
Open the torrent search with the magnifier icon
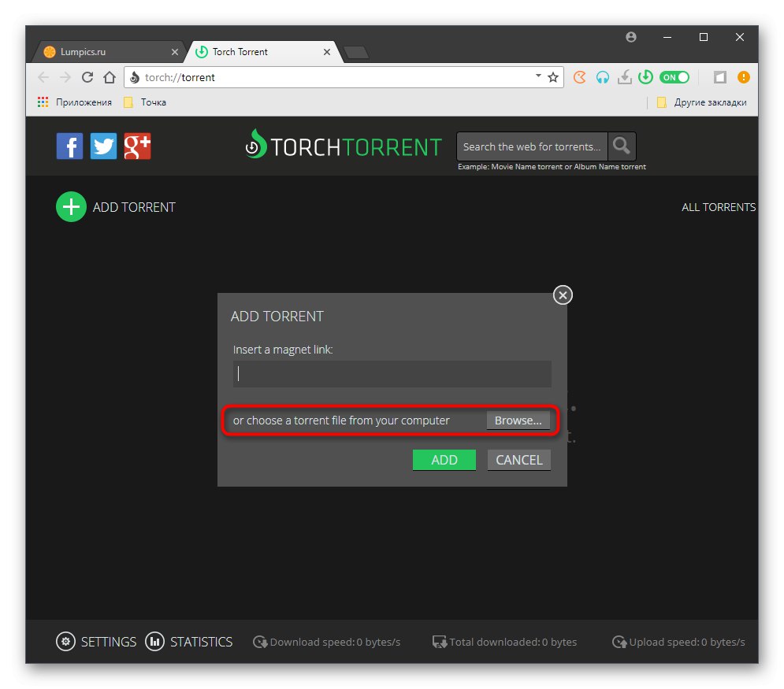tap(622, 146)
